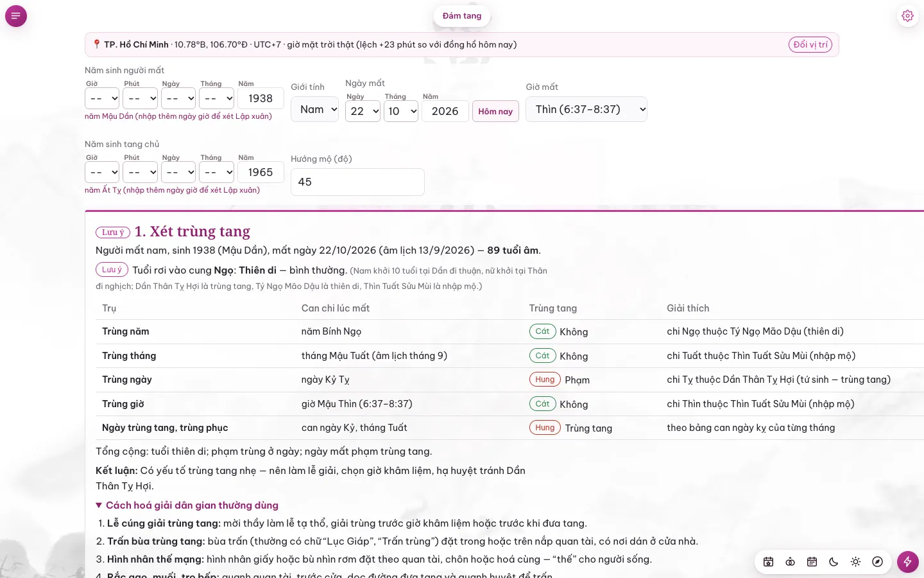Screen dimensions: 924x578
Task: Open the Giới tính dropdown showing Nam
Action: click(x=314, y=109)
